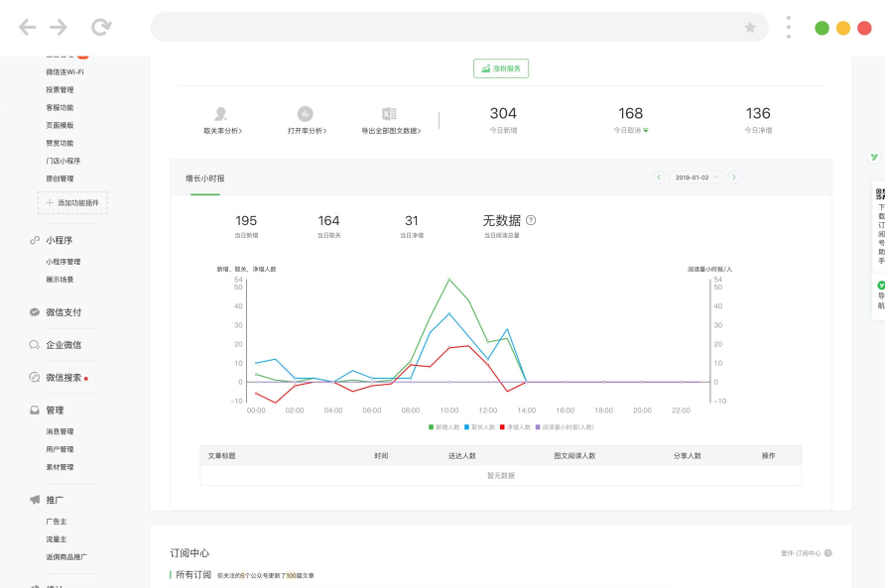Click the 添加功能插件 button
Image resolution: width=885 pixels, height=588 pixels.
pos(72,202)
